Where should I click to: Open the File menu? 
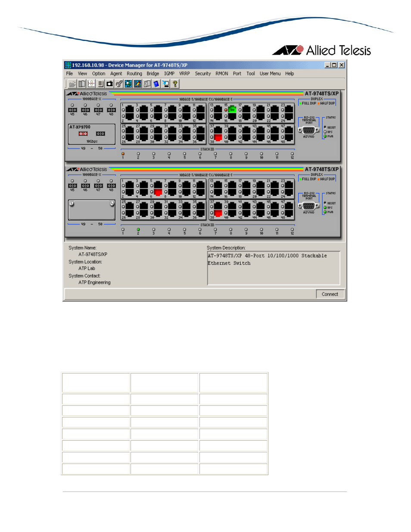[x=69, y=74]
